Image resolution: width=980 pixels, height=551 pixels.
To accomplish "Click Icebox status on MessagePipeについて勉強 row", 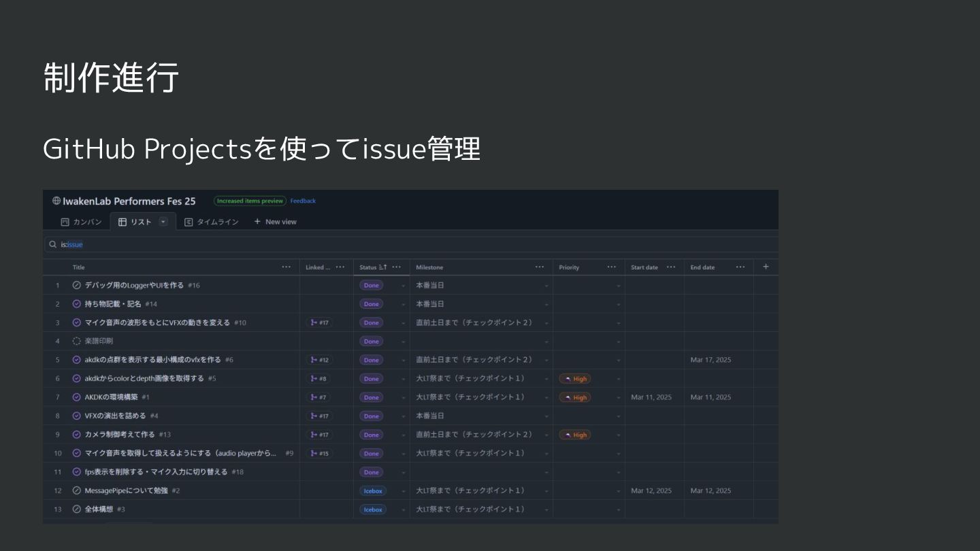I will click(x=373, y=490).
